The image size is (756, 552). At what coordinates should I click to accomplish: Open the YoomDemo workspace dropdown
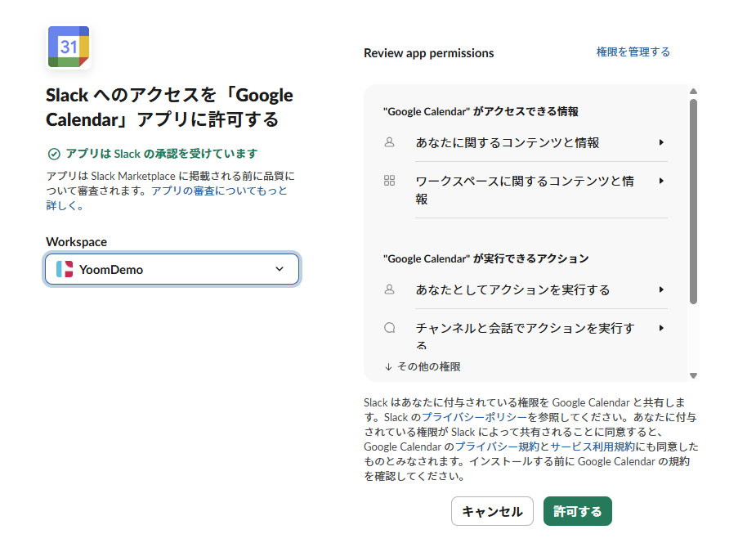172,269
